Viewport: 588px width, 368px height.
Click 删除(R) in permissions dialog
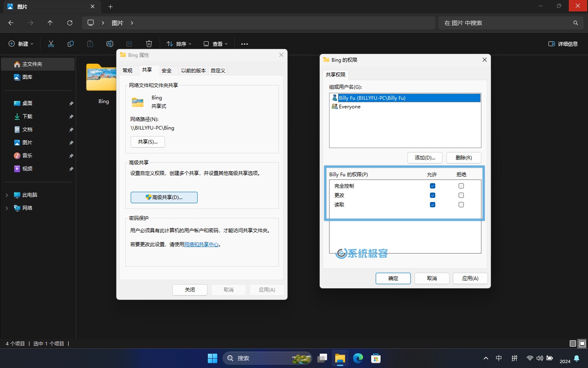tap(464, 158)
